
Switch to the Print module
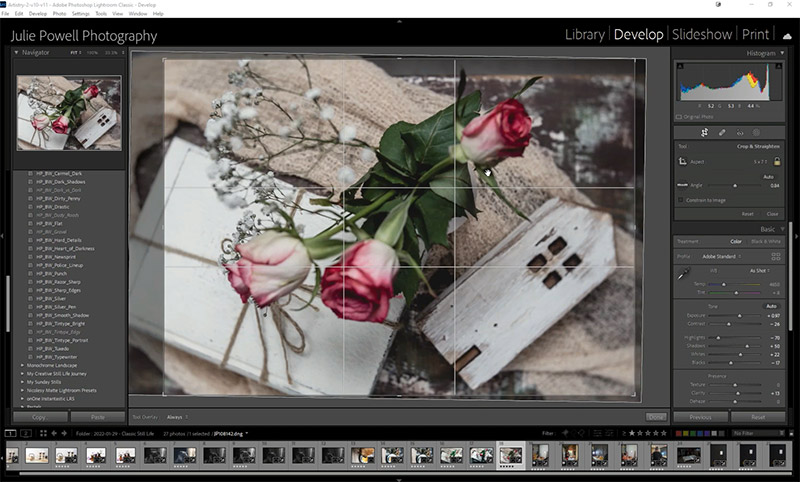(755, 35)
